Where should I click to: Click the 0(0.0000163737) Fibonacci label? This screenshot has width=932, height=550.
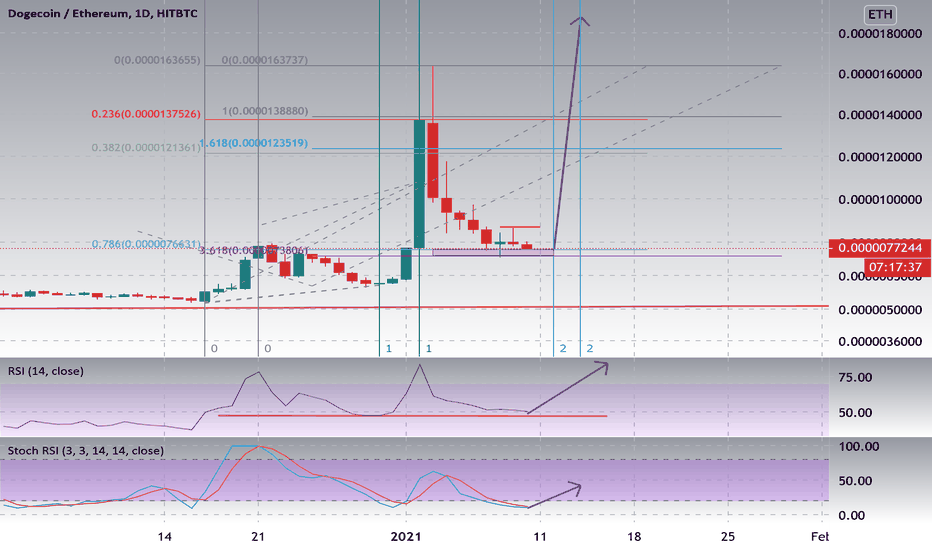(x=265, y=60)
